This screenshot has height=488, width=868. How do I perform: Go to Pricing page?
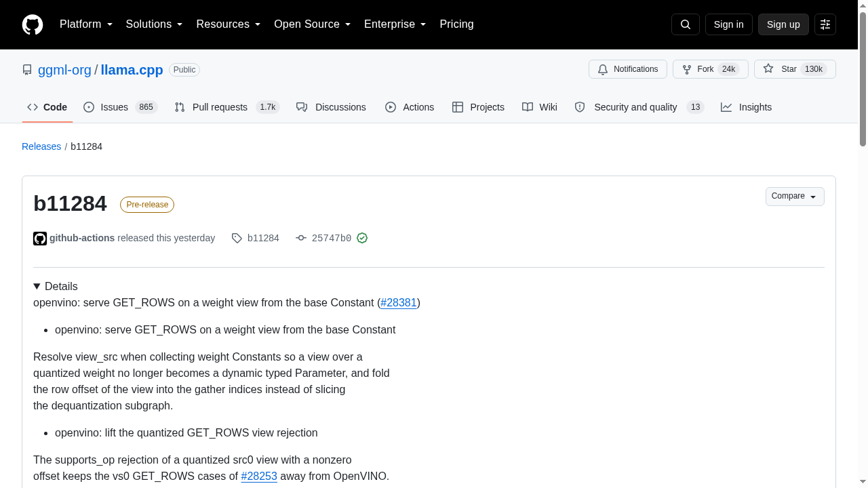[456, 24]
